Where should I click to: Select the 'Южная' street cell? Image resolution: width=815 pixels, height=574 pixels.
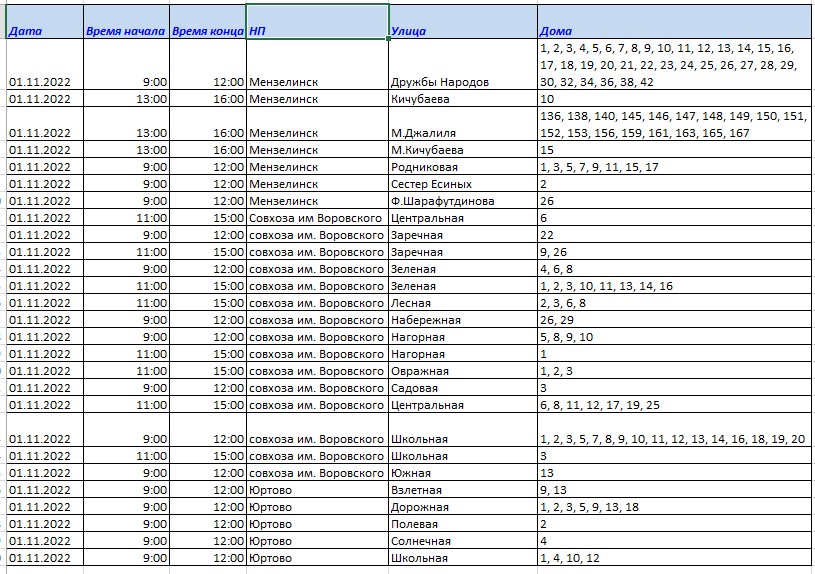tap(461, 473)
